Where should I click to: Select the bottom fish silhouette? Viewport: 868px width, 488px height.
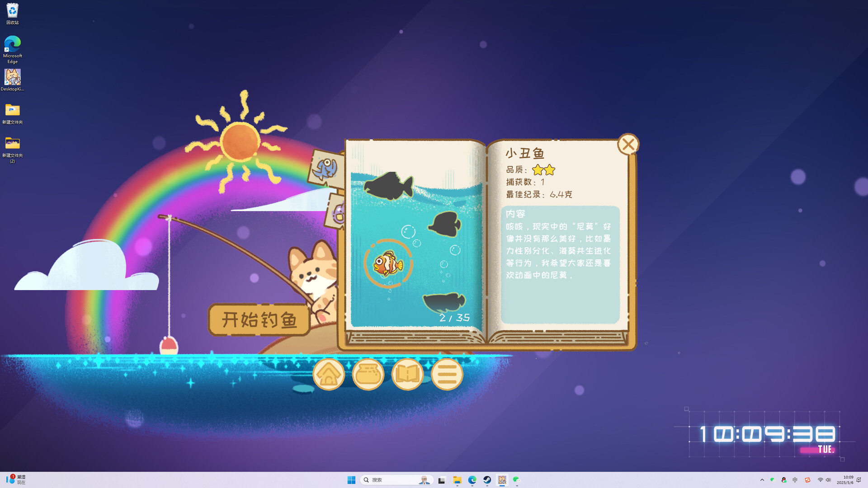click(x=444, y=302)
